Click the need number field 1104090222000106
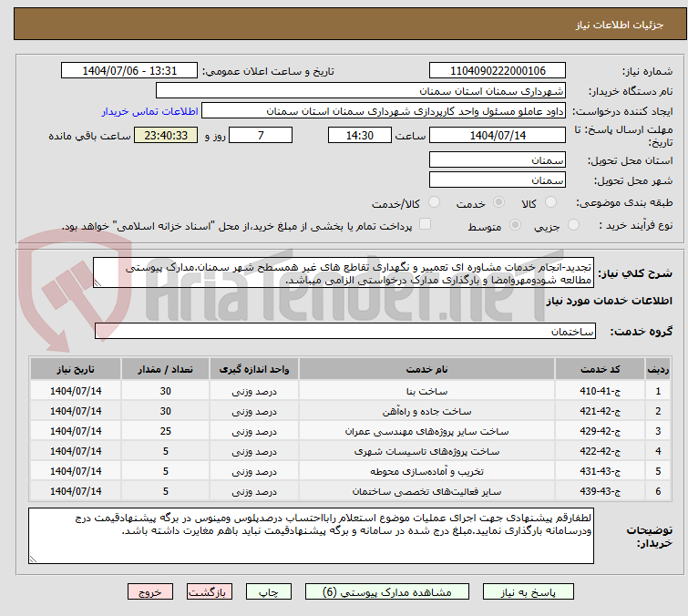688x616 pixels. [x=498, y=71]
